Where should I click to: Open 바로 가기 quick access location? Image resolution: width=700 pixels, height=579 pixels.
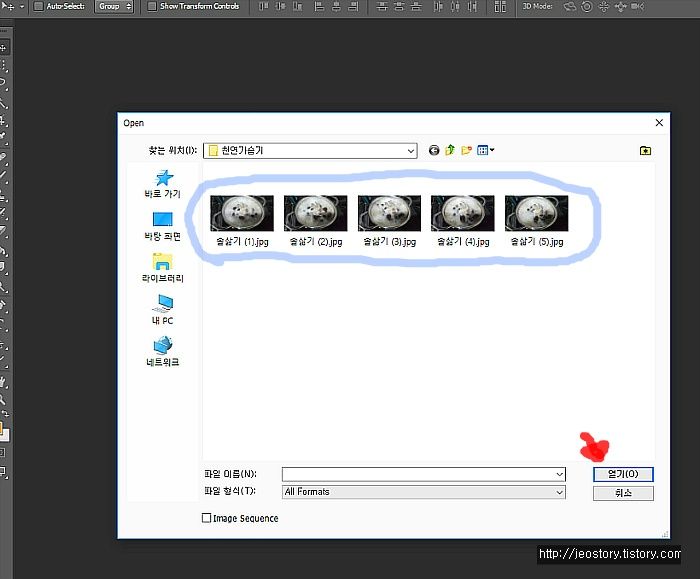[x=162, y=184]
